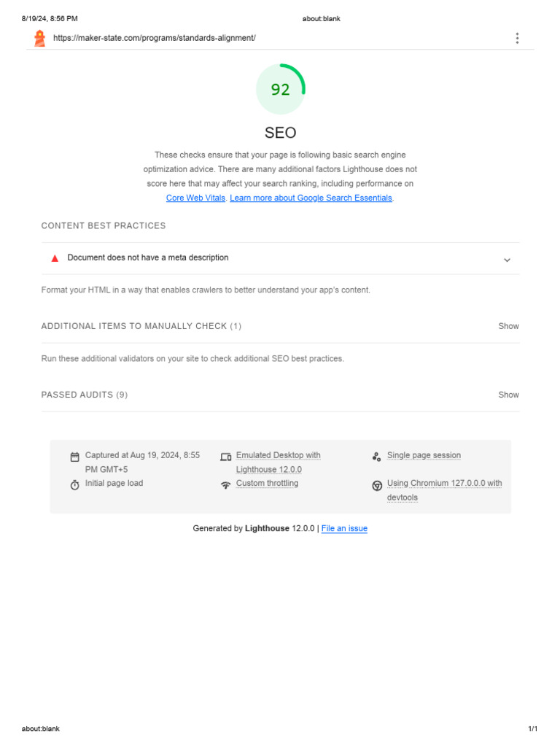560x747 pixels.
Task: Click the SEO score gauge showing 92
Action: tap(281, 89)
